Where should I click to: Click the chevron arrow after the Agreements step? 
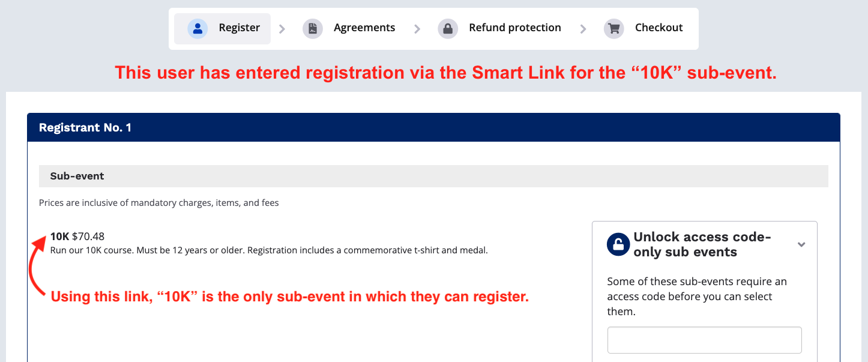pos(417,29)
